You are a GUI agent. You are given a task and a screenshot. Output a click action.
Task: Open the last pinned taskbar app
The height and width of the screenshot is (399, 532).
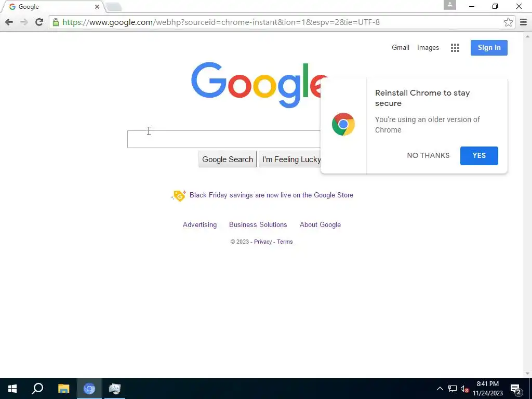115,389
